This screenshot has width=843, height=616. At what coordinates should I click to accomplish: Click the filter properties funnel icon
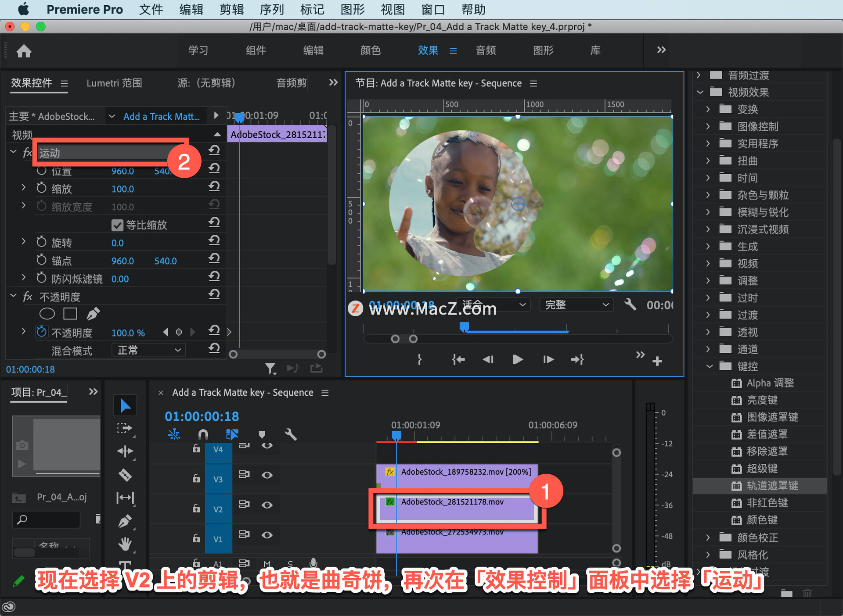(x=270, y=369)
